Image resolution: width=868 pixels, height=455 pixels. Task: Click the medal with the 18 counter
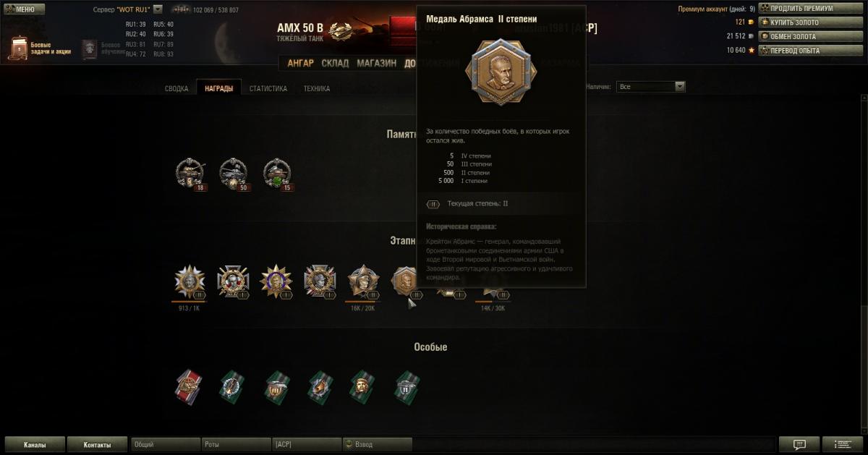pos(190,174)
